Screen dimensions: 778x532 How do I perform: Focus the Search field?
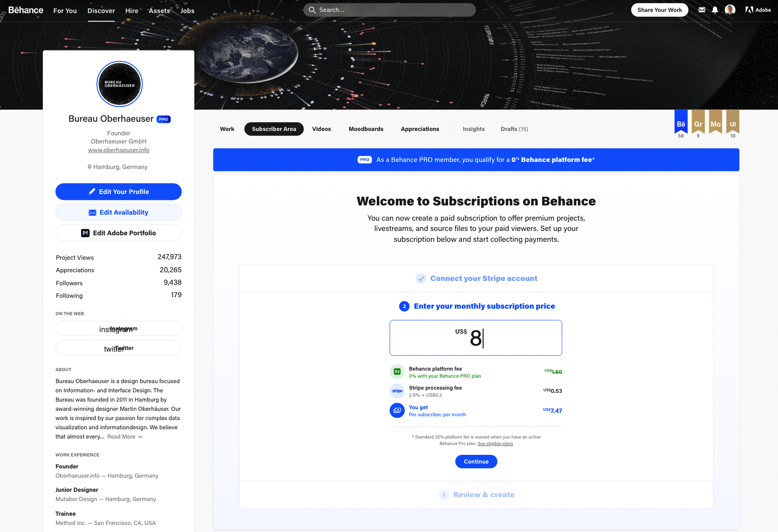[389, 10]
